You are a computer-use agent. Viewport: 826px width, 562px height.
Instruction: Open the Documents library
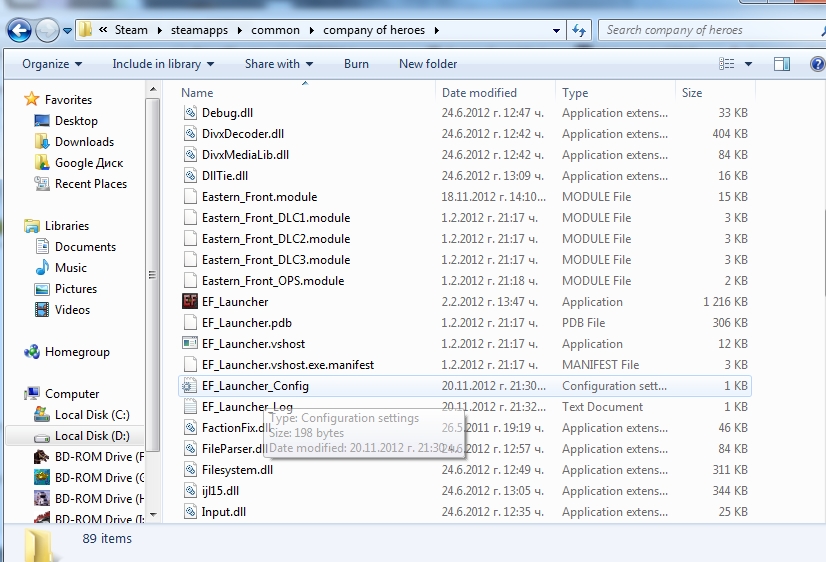85,247
